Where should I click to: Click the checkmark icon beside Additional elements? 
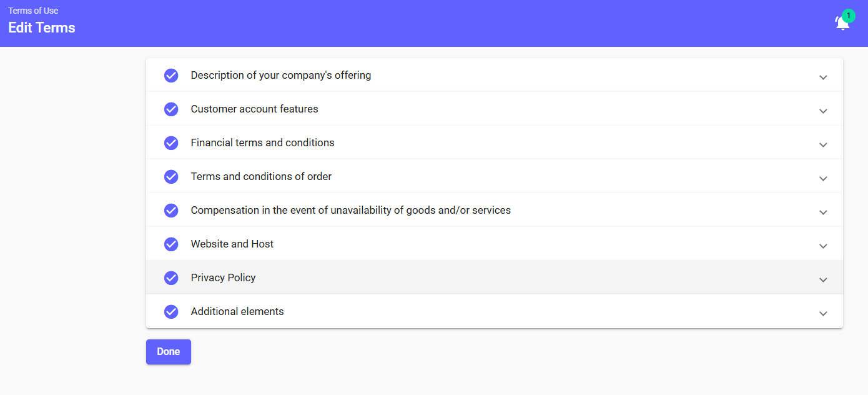pos(171,312)
